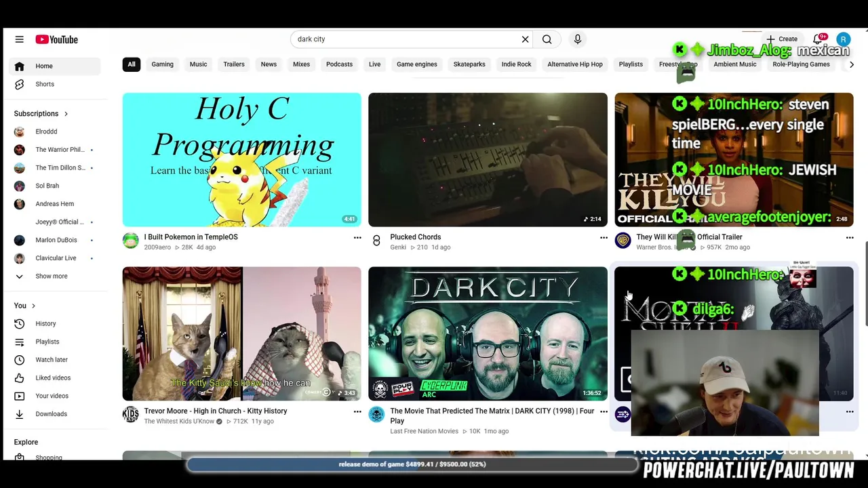This screenshot has width=868, height=488.
Task: Expand the You section
Action: click(x=25, y=306)
